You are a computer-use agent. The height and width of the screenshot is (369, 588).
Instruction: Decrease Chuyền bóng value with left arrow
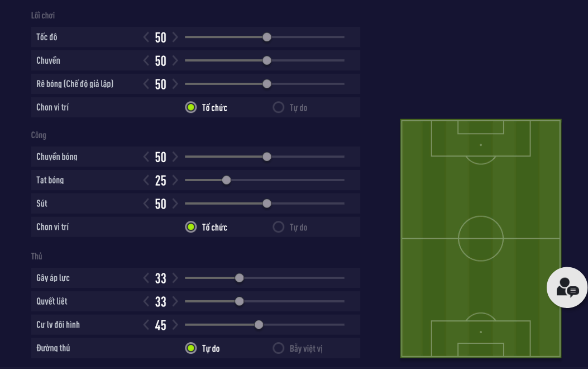tap(146, 157)
